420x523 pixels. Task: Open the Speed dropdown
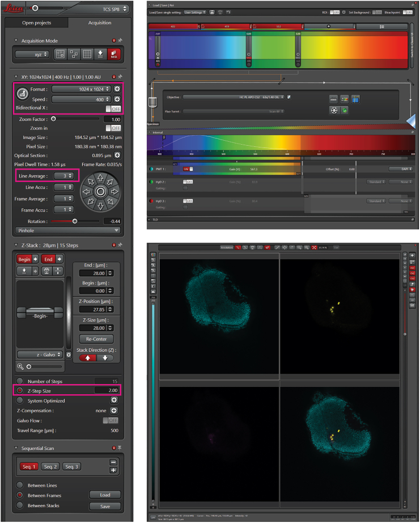click(82, 99)
